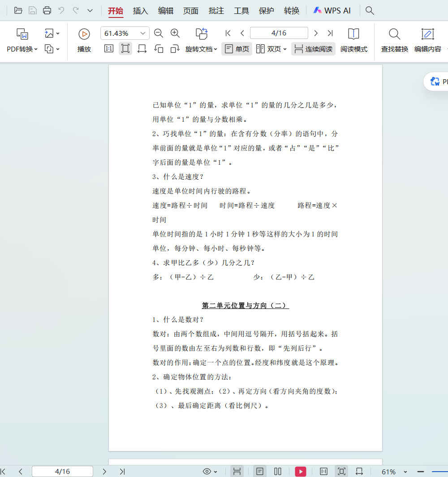Open 查找替换 find and replace tool

[394, 40]
